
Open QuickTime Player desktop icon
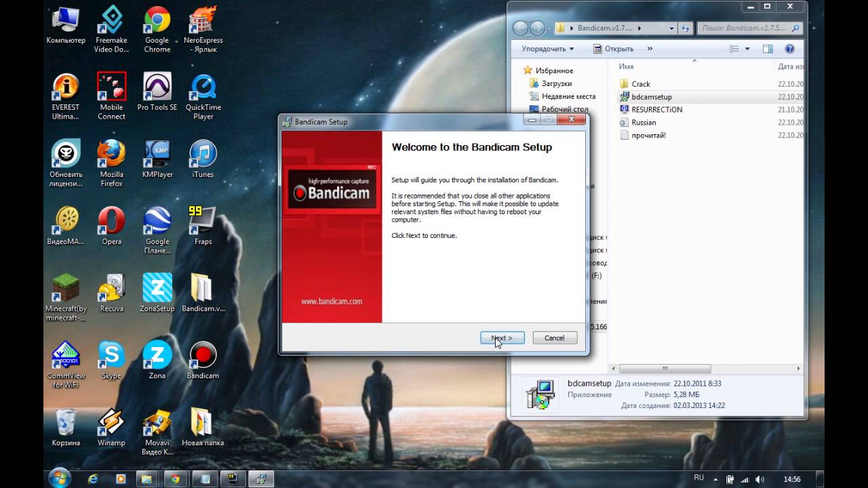203,96
